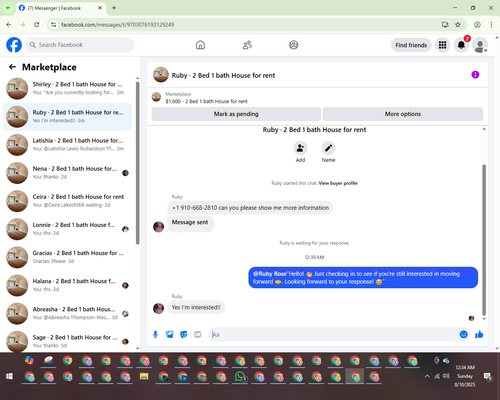Click Ruby's avatar in chat header
The height and width of the screenshot is (400, 500).
pyautogui.click(x=161, y=75)
